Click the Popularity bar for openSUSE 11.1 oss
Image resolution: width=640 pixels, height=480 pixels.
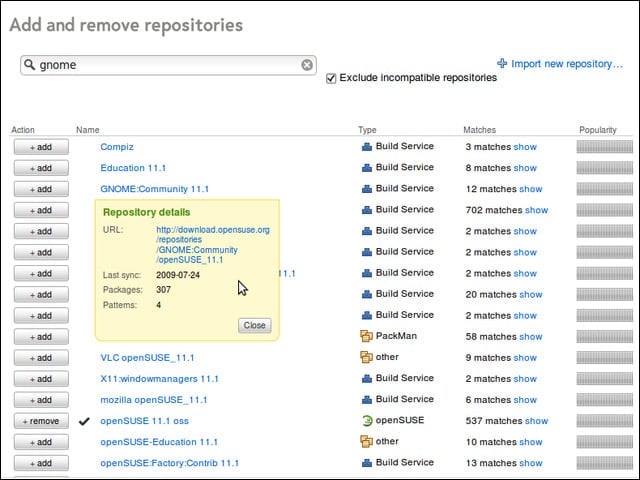[604, 421]
